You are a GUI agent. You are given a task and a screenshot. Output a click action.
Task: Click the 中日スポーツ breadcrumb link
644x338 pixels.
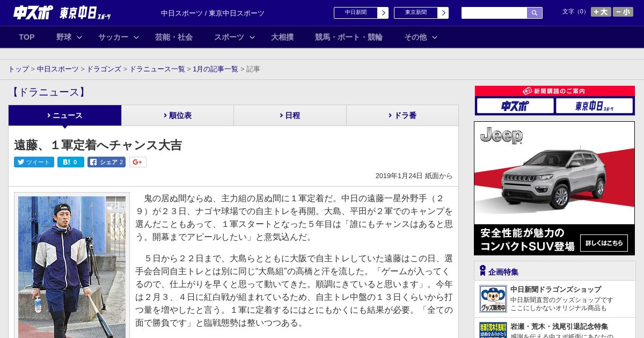58,69
